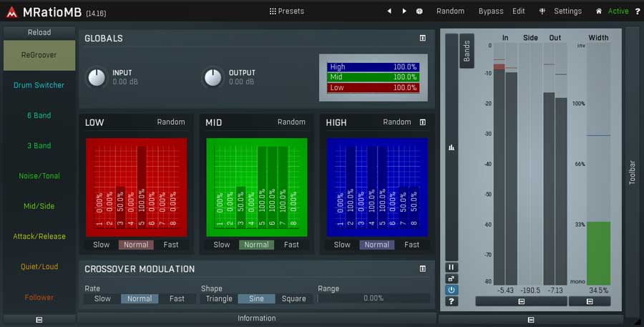This screenshot has width=644, height=327.
Task: Click the Low band 100.0% bar
Action: point(374,87)
